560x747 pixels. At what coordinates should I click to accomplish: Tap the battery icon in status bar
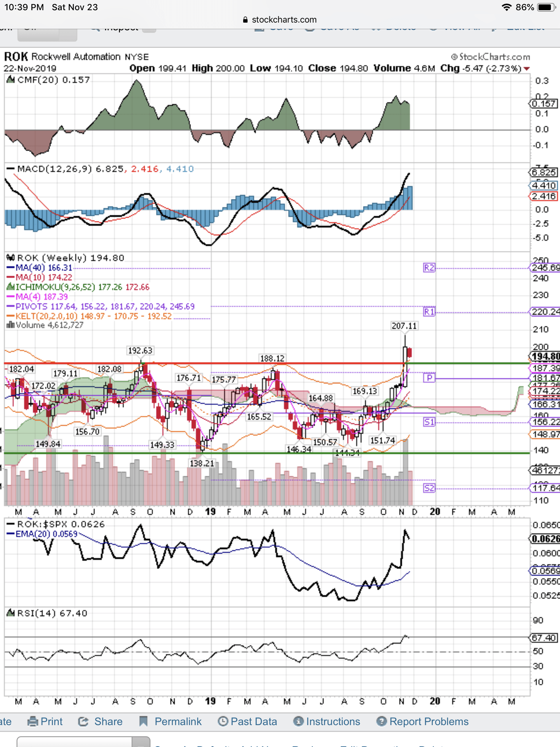pyautogui.click(x=547, y=7)
